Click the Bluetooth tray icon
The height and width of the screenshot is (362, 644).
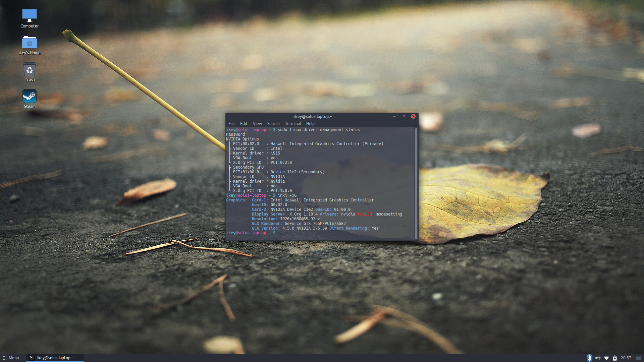coord(589,358)
